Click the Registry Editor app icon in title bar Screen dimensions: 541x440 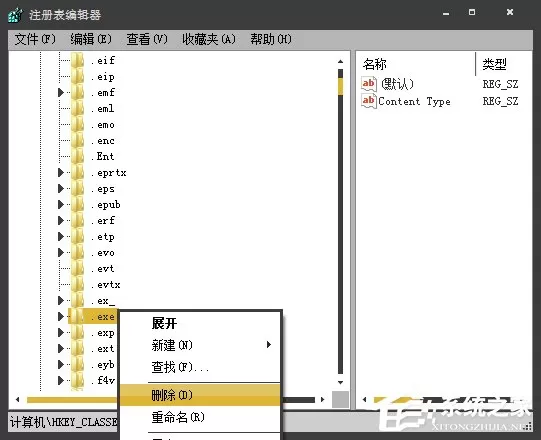click(x=15, y=15)
